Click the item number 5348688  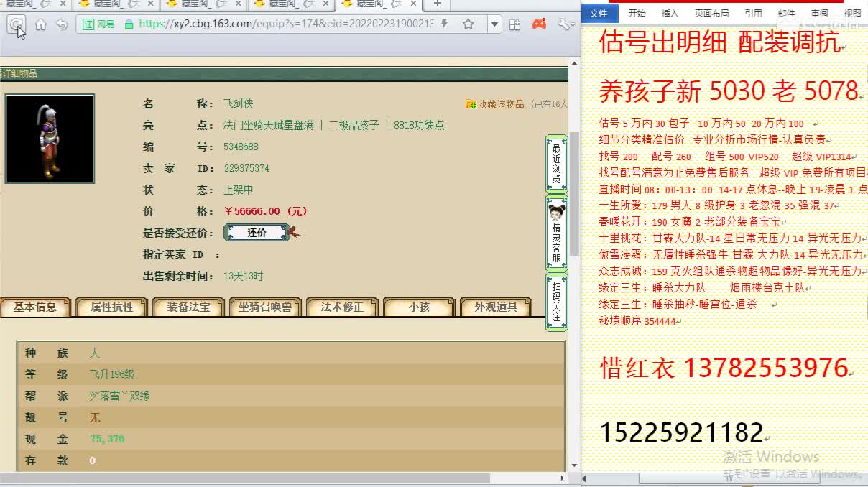(241, 147)
